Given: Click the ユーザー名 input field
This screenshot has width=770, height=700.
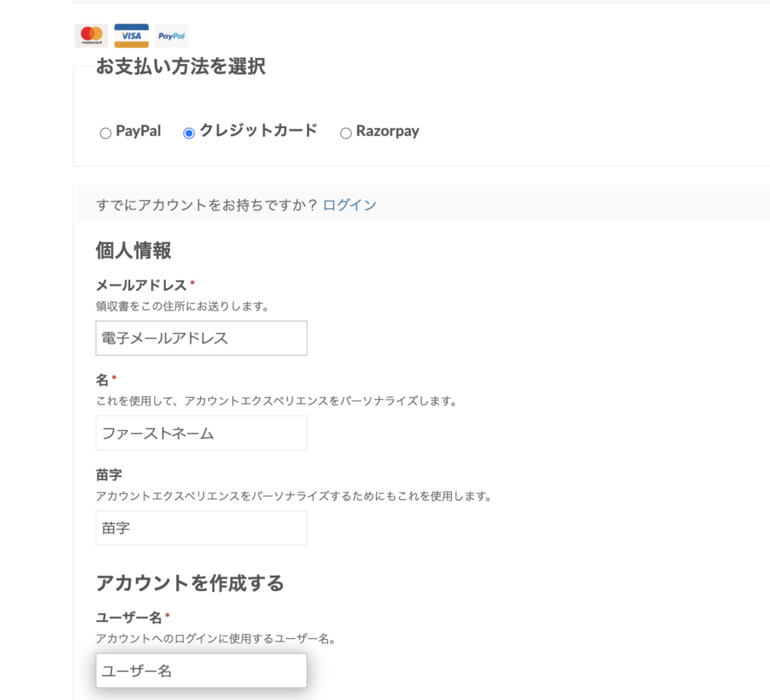Looking at the screenshot, I should 202,671.
